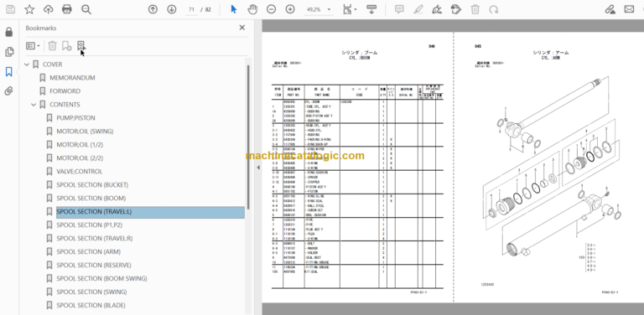Zoom in with plus icon
Screen dimensions: 644x315
290,9
